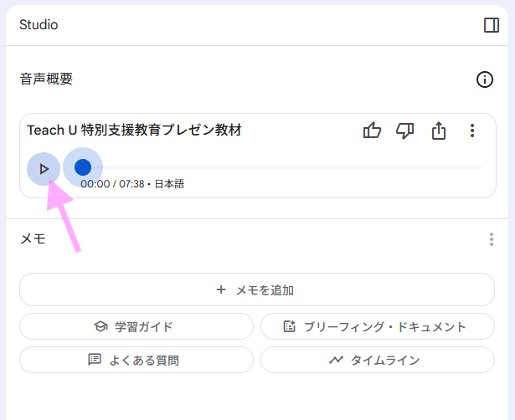Click the 音声概要 heading
This screenshot has width=515, height=420.
[x=46, y=79]
